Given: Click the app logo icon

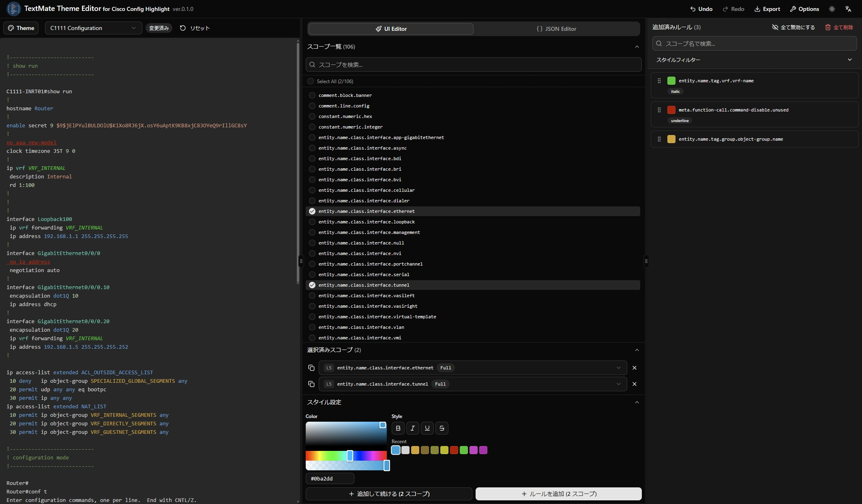Looking at the screenshot, I should point(14,9).
